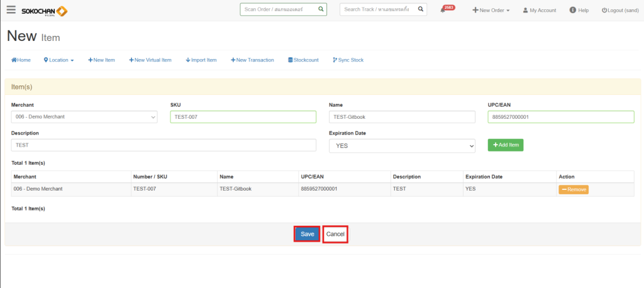Open My Account page
This screenshot has width=644, height=288.
point(540,10)
